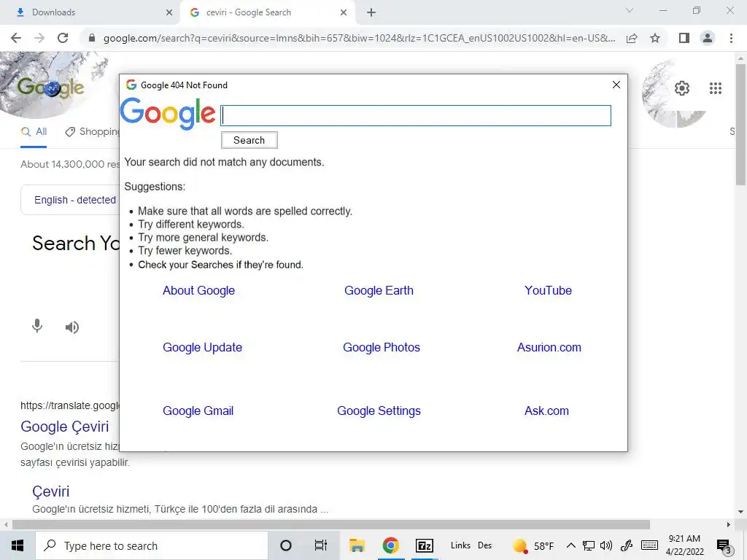Click the microphone icon in translate widget
Screen dimensions: 747x560
click(x=37, y=326)
